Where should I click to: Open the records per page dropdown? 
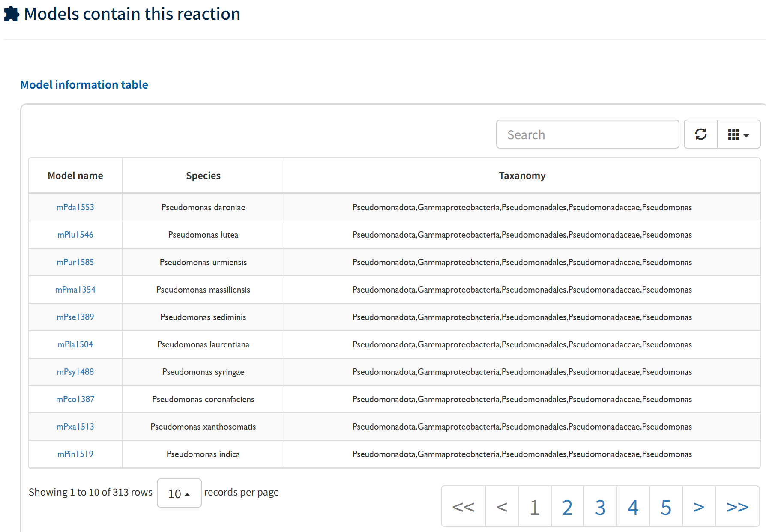click(x=179, y=493)
